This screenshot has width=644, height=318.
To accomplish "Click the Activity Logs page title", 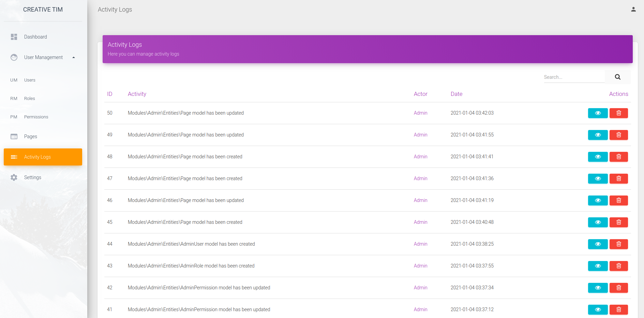I will click(x=115, y=10).
